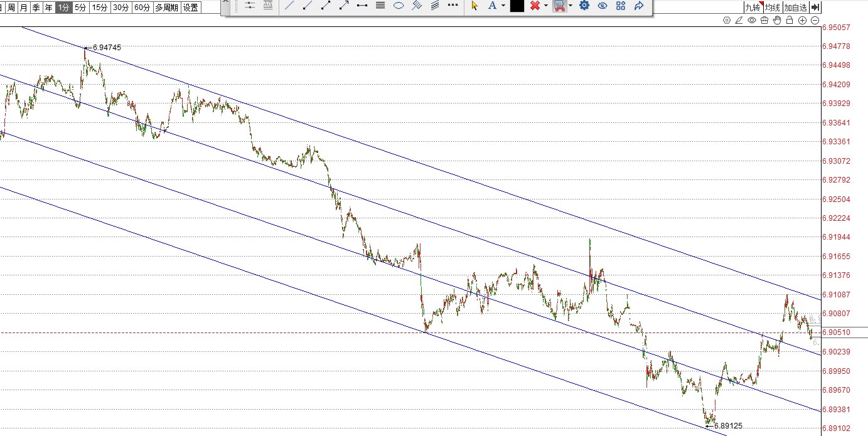Select the fan lines drawing tool

[435, 6]
